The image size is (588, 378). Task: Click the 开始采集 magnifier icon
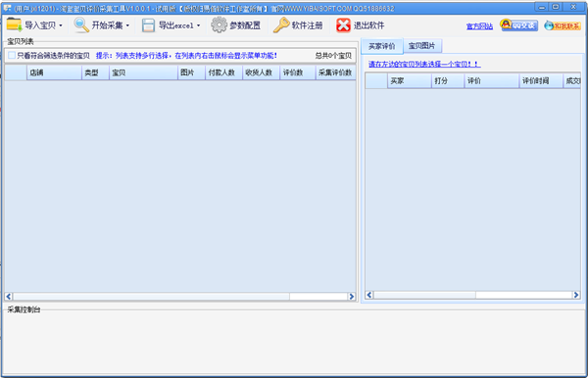tap(81, 25)
